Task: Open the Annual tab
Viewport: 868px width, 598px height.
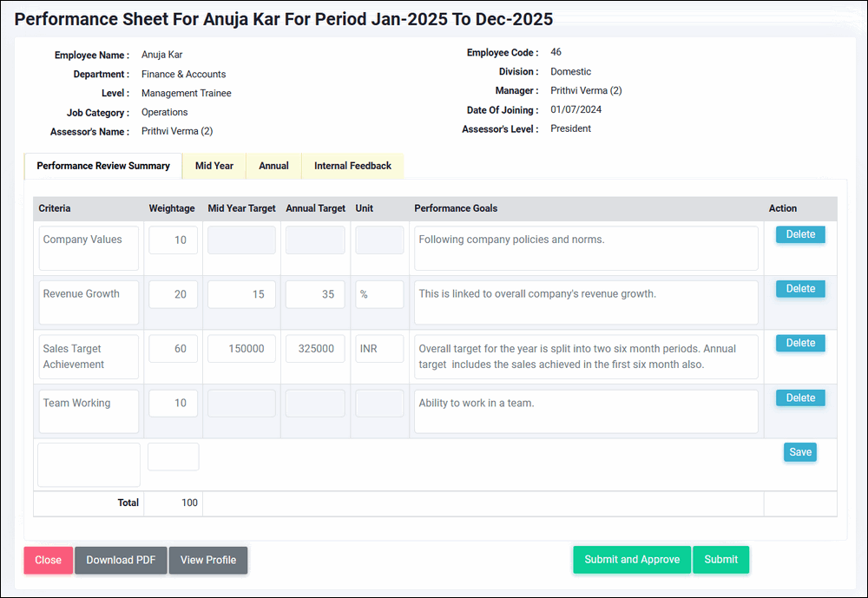Action: 273,166
